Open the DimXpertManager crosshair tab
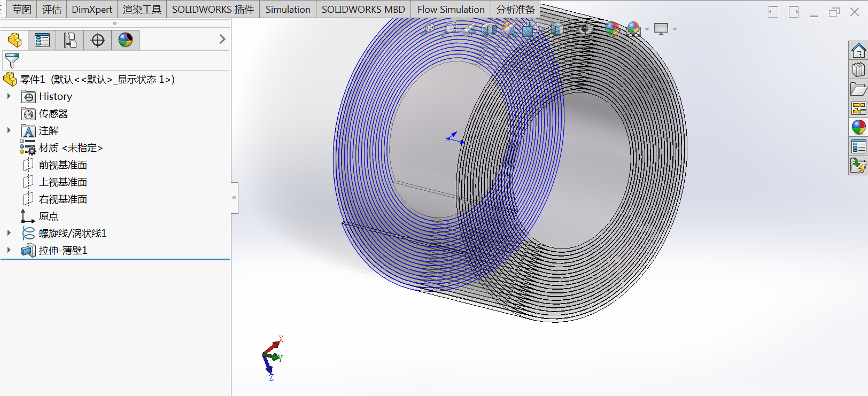Screen dimensions: 868x396 (x=98, y=40)
